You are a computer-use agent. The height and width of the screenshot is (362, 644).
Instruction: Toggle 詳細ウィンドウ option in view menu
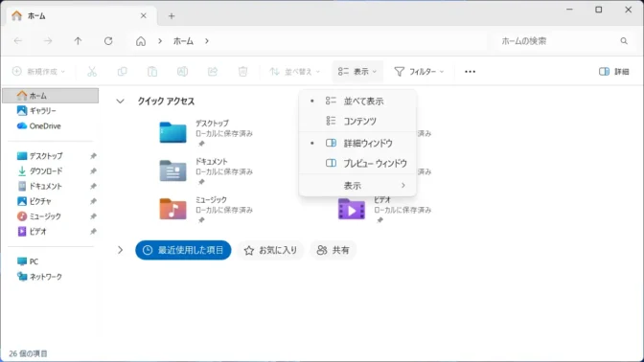(x=357, y=144)
